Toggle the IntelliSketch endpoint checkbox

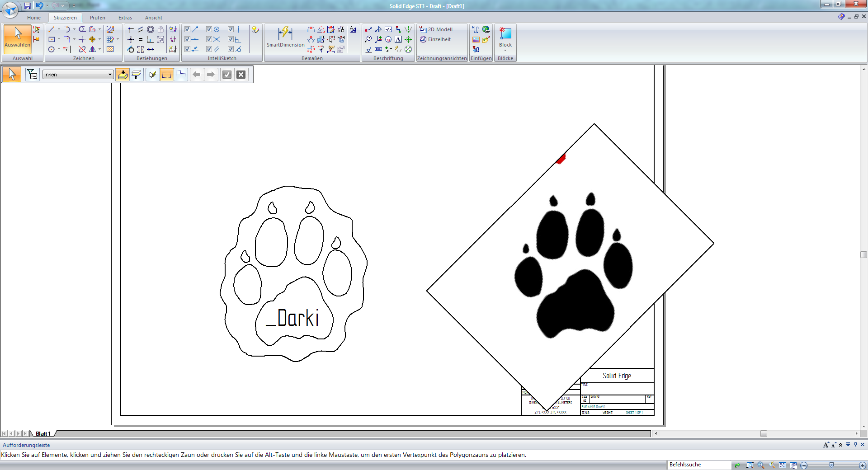[x=187, y=29]
